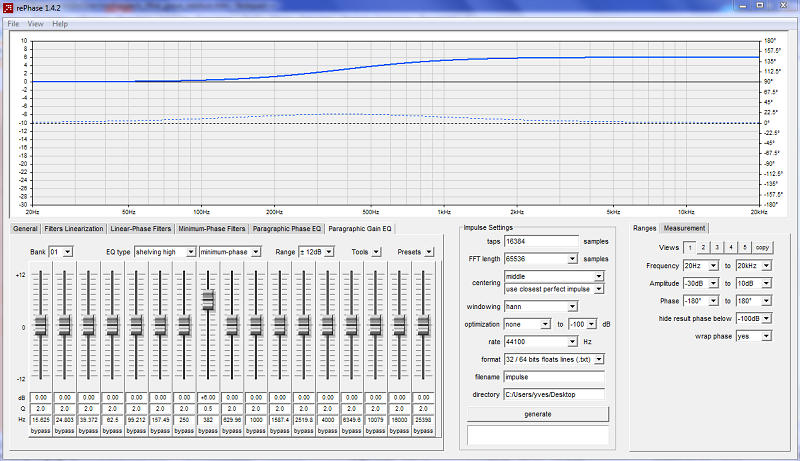Image resolution: width=800 pixels, height=461 pixels.
Task: Toggle bypass for the 62.5 Hz band
Action: (x=112, y=431)
